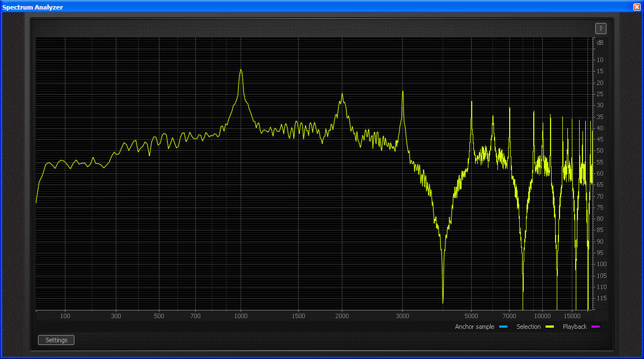Click the 15000 frequency axis label
Viewport: 644px width, 359px height.
[x=572, y=316]
